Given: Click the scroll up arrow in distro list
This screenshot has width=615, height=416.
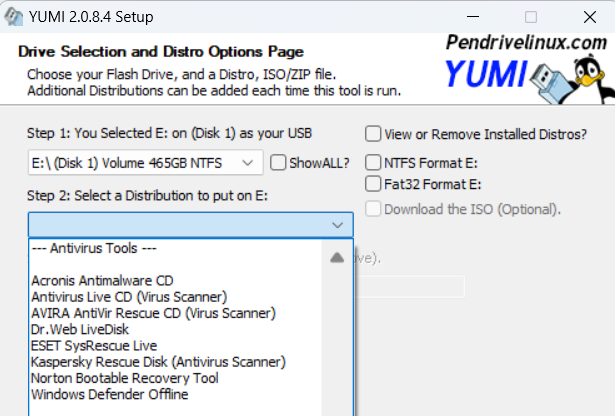Looking at the screenshot, I should [x=337, y=258].
